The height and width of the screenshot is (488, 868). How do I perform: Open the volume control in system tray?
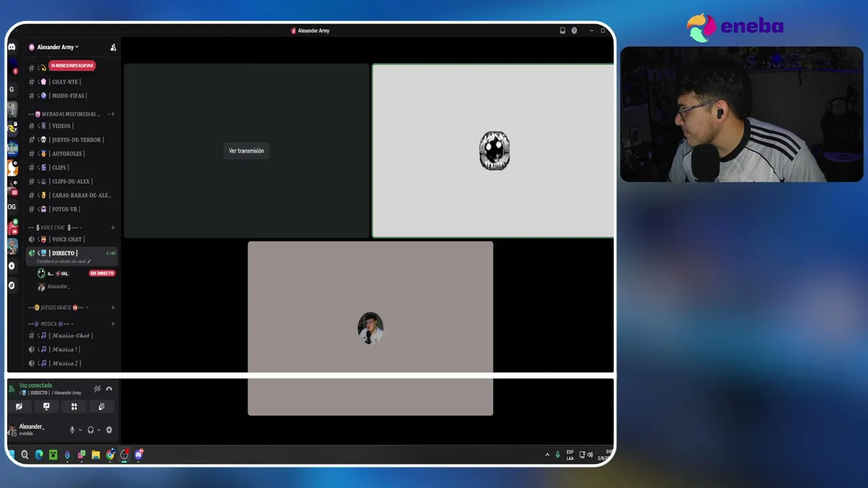point(590,455)
